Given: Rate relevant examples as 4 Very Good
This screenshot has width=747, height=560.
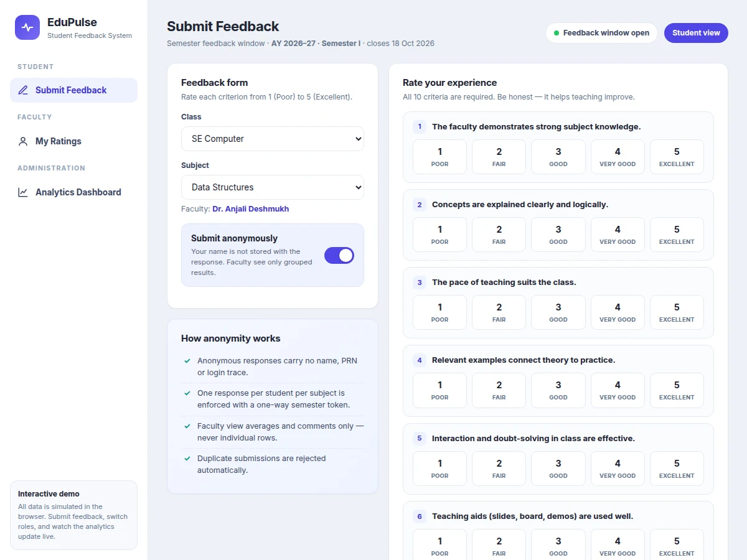Looking at the screenshot, I should [x=618, y=390].
